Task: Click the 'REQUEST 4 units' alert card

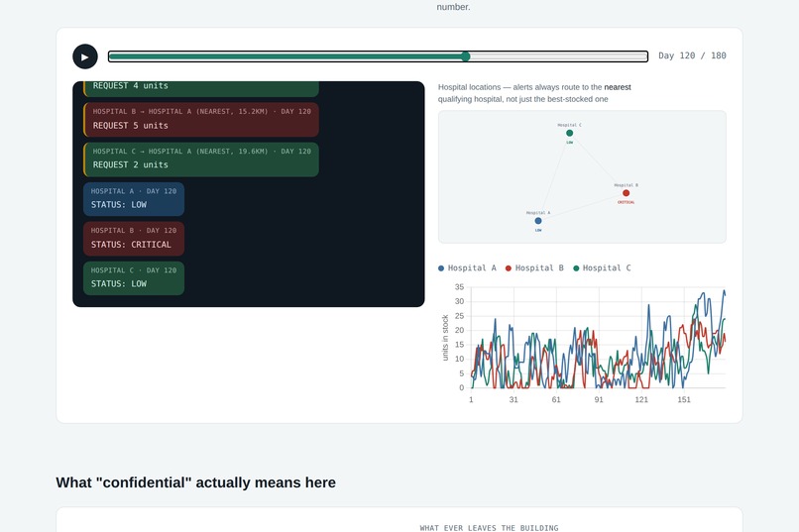Action: point(201,88)
